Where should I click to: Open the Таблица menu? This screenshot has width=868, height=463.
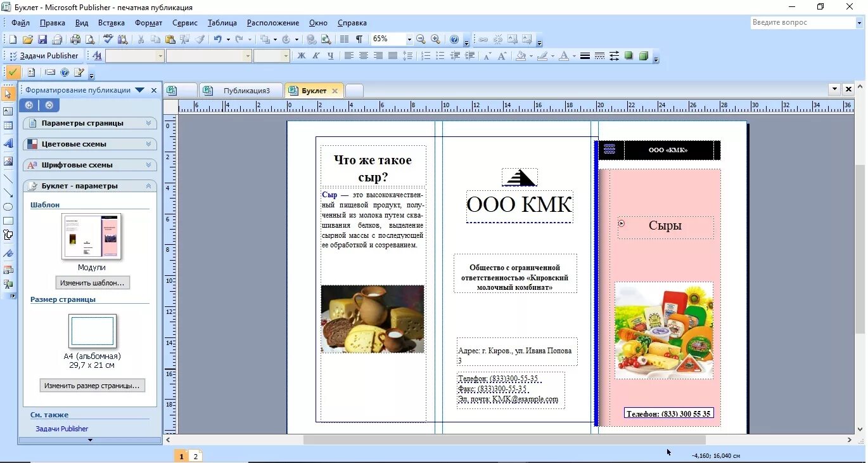tap(222, 23)
